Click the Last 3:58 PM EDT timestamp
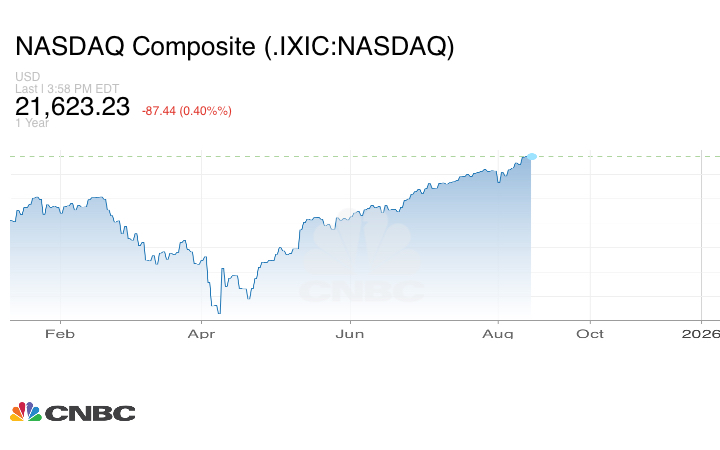Image resolution: width=720 pixels, height=450 pixels. click(67, 88)
